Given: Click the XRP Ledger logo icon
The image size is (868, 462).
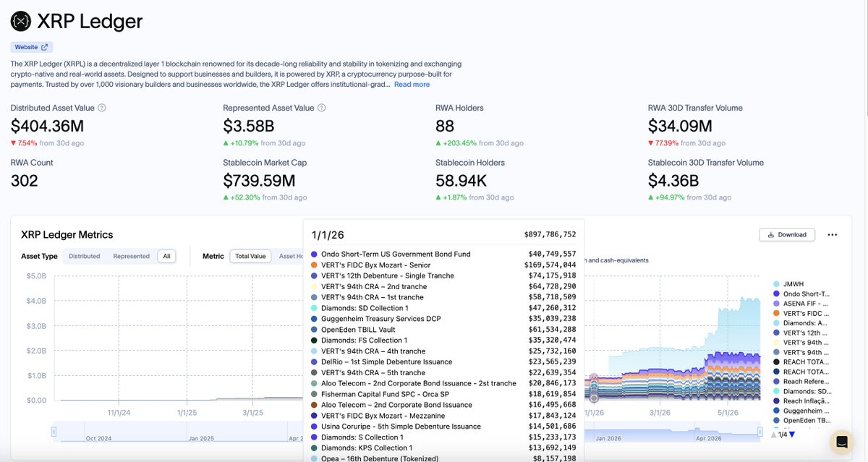Looking at the screenshot, I should pos(22,22).
